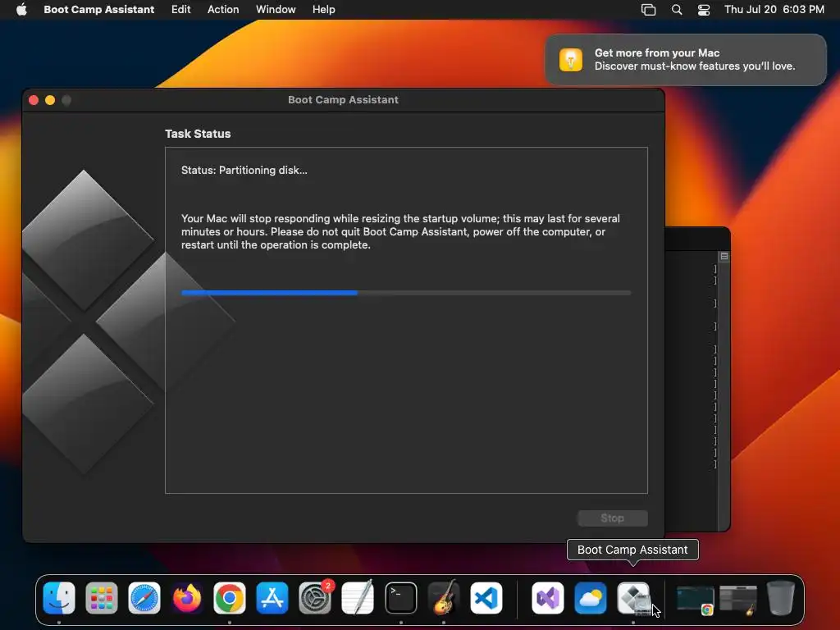
Task: Open the Action menu
Action: 223,10
